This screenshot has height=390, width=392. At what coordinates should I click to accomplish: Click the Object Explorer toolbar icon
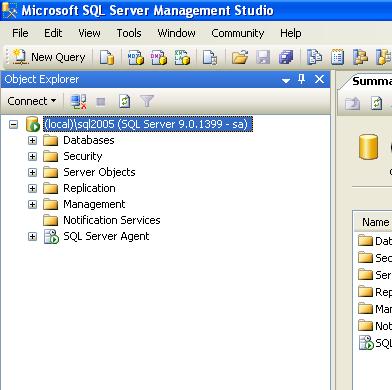pyautogui.click(x=360, y=57)
